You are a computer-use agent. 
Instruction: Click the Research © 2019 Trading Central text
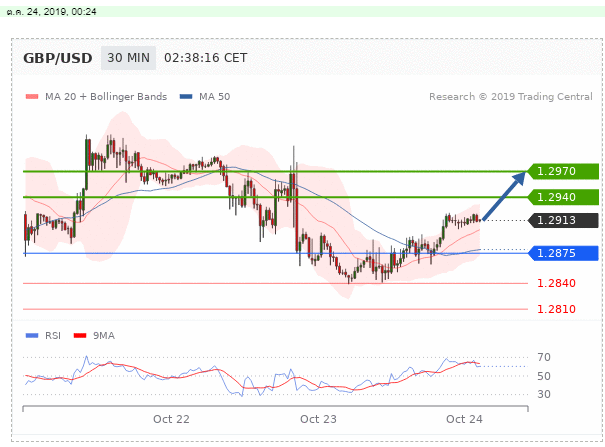(510, 96)
